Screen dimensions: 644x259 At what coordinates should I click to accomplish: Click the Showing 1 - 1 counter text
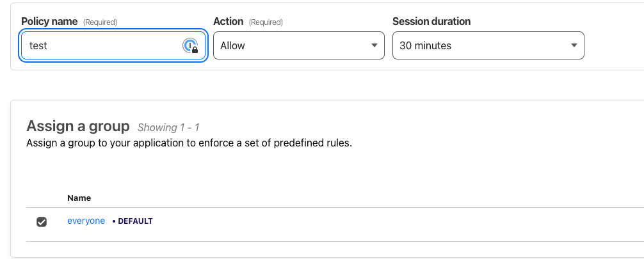(168, 127)
